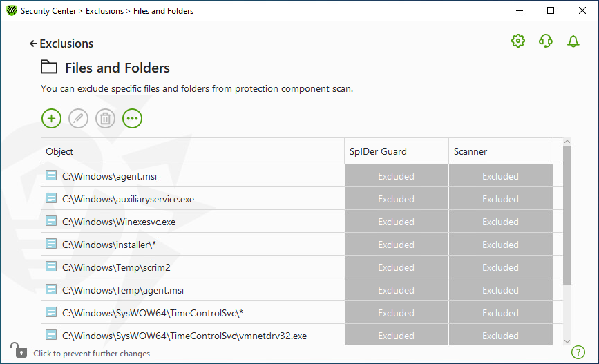Click the Dr.Web spider logo in title bar
This screenshot has width=599, height=364.
pyautogui.click(x=12, y=10)
